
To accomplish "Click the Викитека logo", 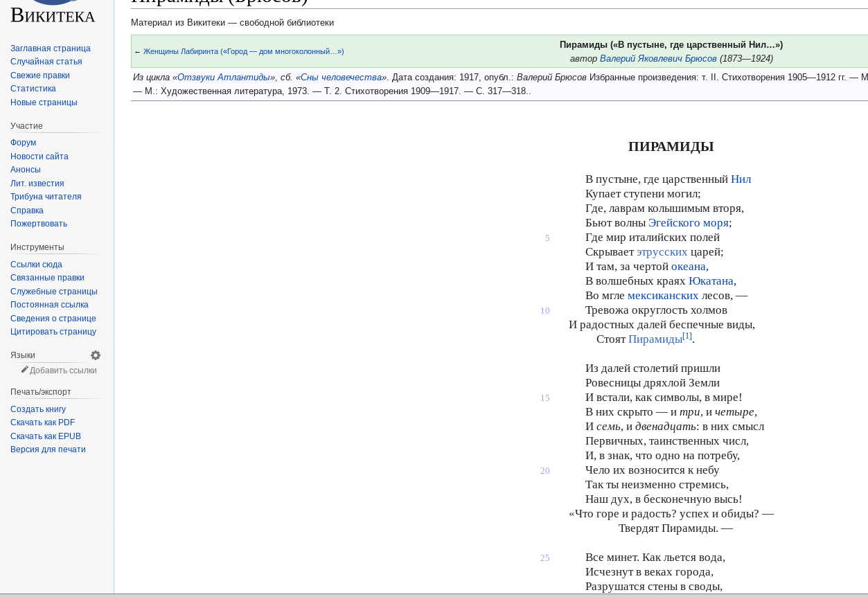I will tap(53, 14).
